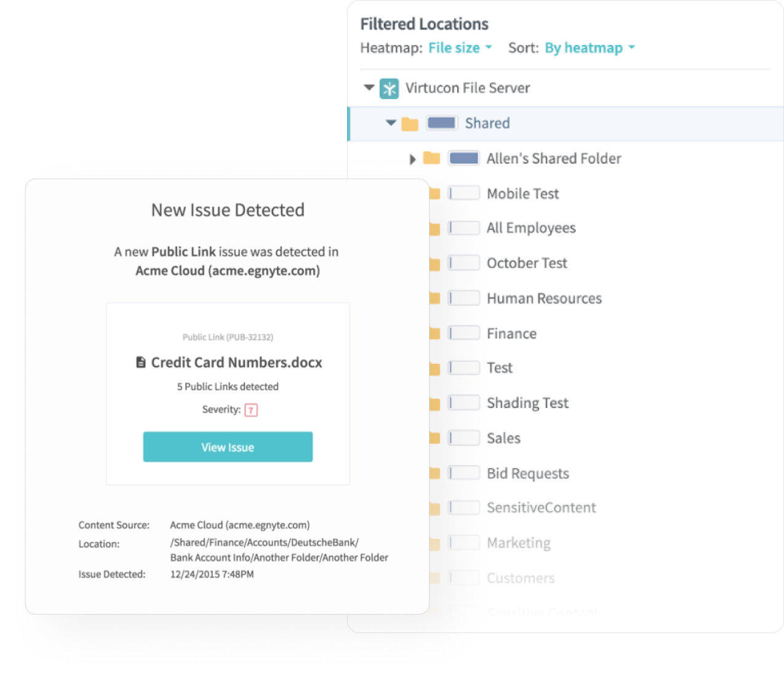Image resolution: width=784 pixels, height=678 pixels.
Task: Click the heatmap bar next to Shared
Action: tap(442, 123)
